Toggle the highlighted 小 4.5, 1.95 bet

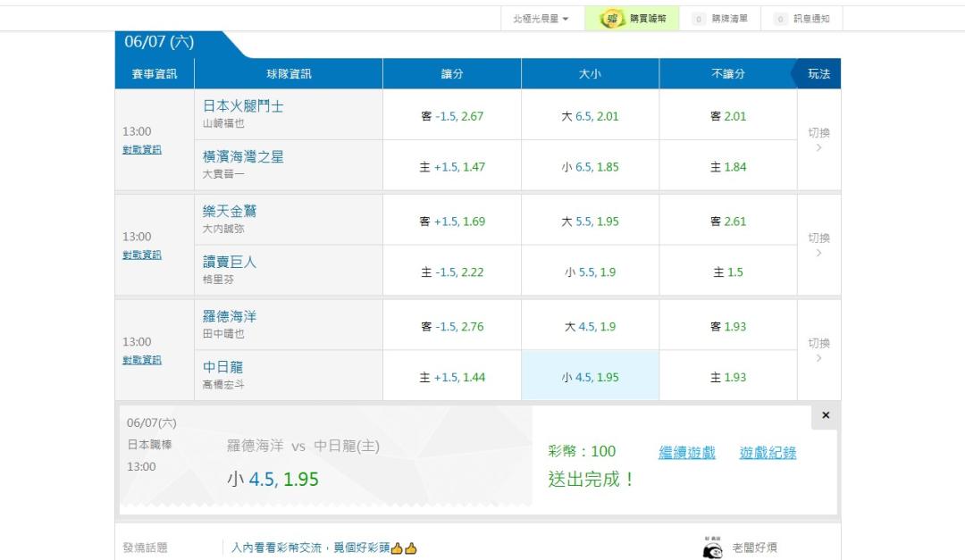coord(591,377)
